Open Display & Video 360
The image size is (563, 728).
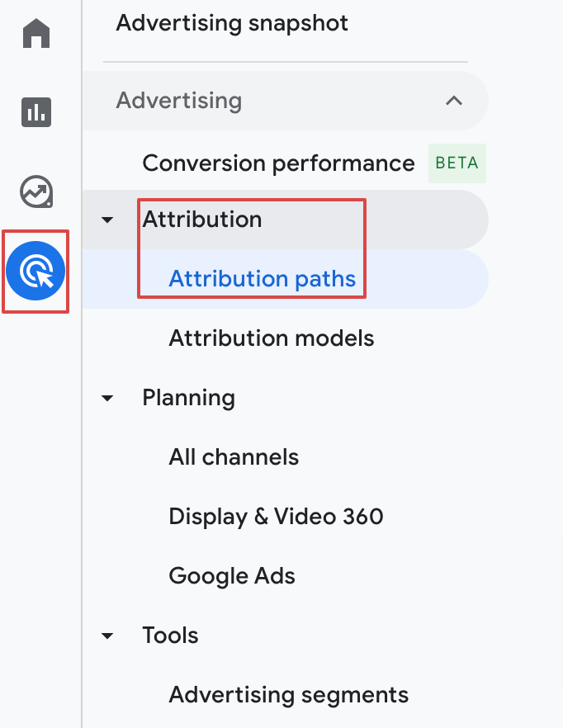point(276,517)
